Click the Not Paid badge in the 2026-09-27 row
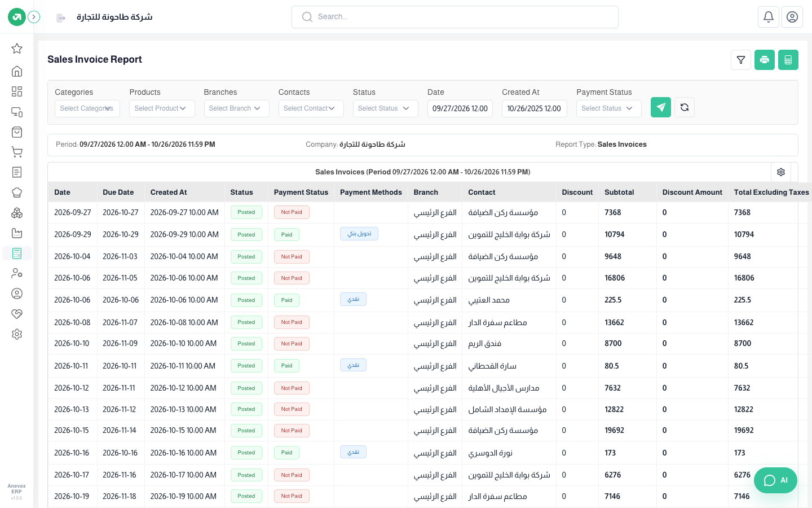The height and width of the screenshot is (508, 812). [x=292, y=212]
